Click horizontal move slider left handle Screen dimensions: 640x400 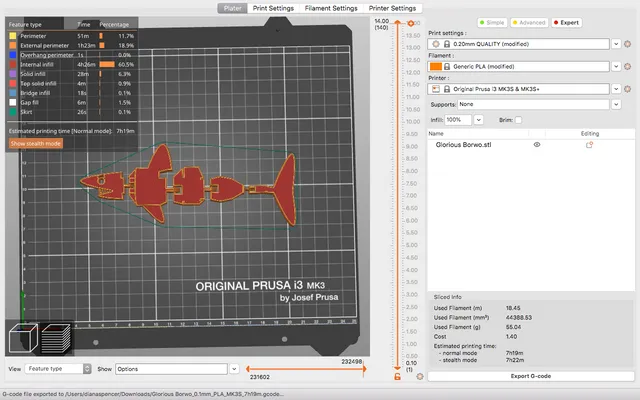click(x=247, y=369)
